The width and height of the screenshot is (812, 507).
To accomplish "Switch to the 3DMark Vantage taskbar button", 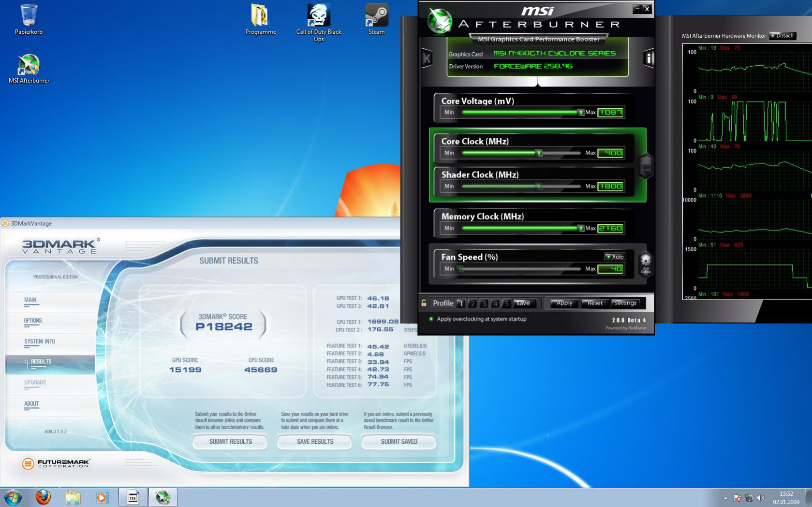I will tap(133, 497).
